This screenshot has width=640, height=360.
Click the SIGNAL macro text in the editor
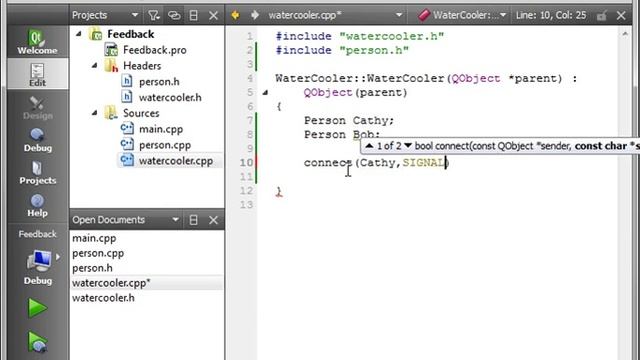point(424,162)
